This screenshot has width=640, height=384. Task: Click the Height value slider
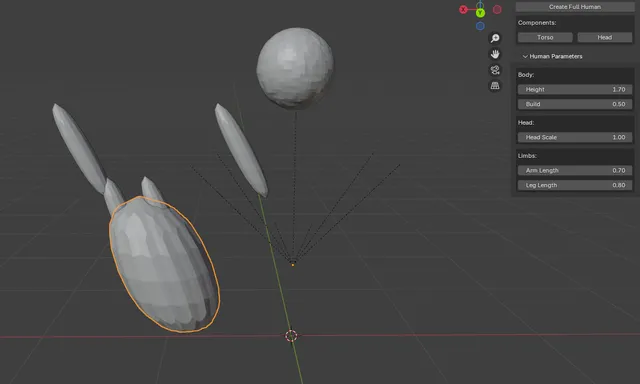pos(575,89)
